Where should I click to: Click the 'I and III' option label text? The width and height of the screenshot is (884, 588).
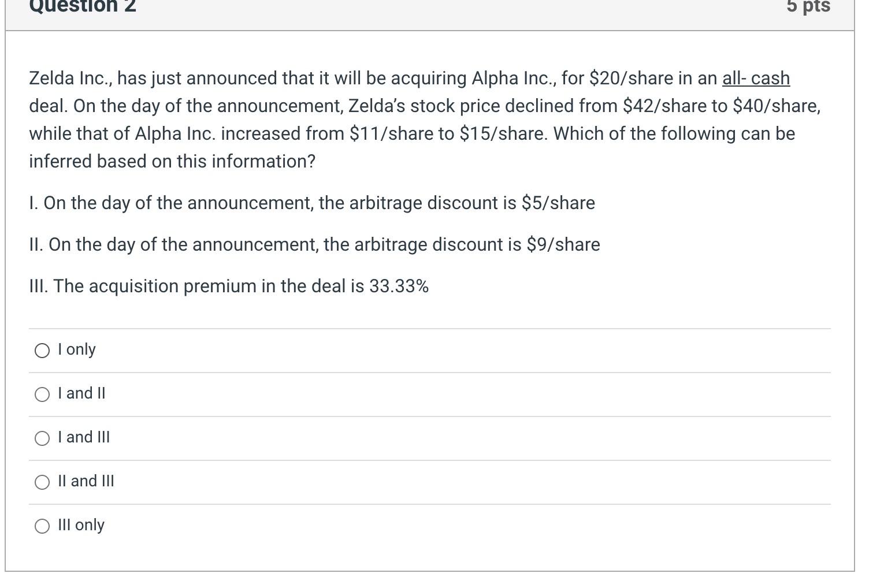tap(84, 437)
